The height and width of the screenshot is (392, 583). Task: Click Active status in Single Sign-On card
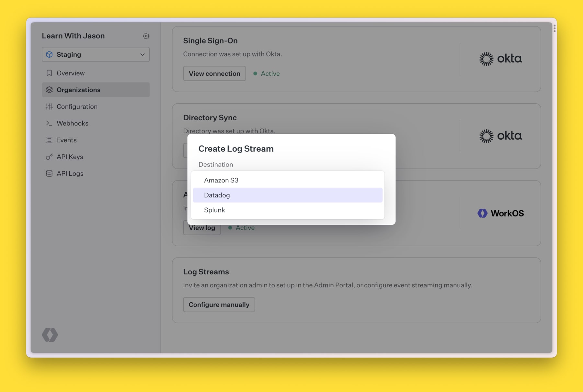click(267, 74)
